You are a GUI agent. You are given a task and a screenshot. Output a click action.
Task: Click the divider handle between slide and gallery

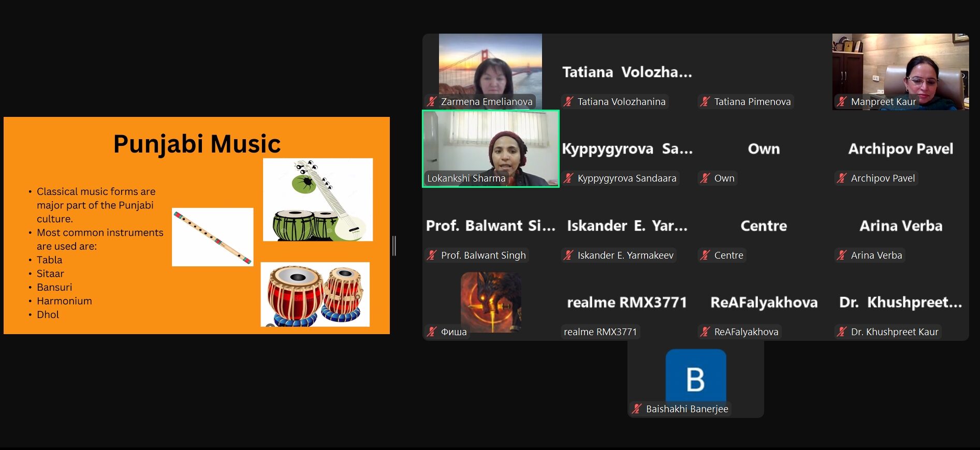(x=394, y=246)
